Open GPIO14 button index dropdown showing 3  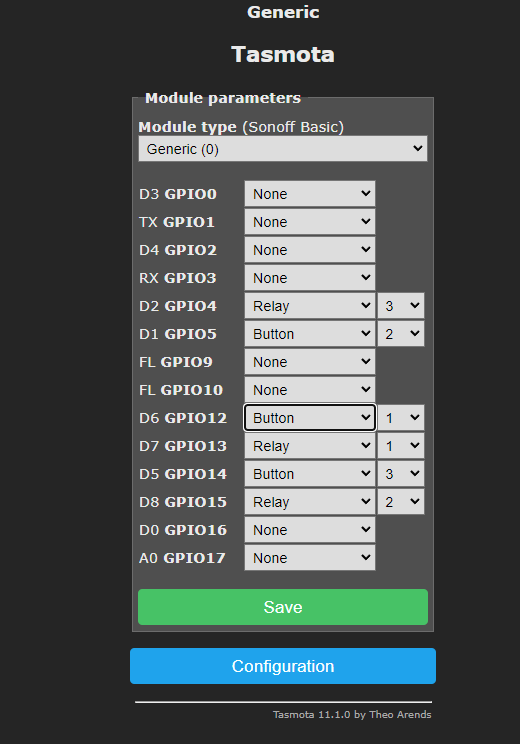coord(401,474)
